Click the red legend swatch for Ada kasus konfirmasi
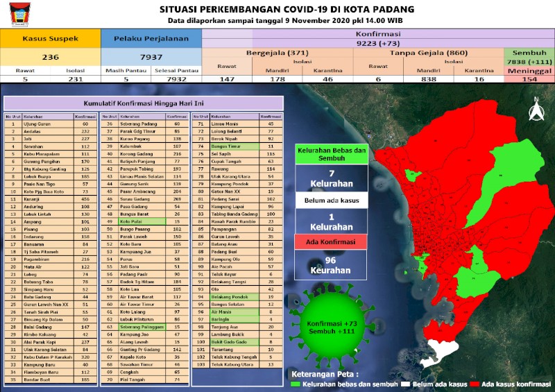Viewport: 555px width, 392px height. (x=475, y=384)
